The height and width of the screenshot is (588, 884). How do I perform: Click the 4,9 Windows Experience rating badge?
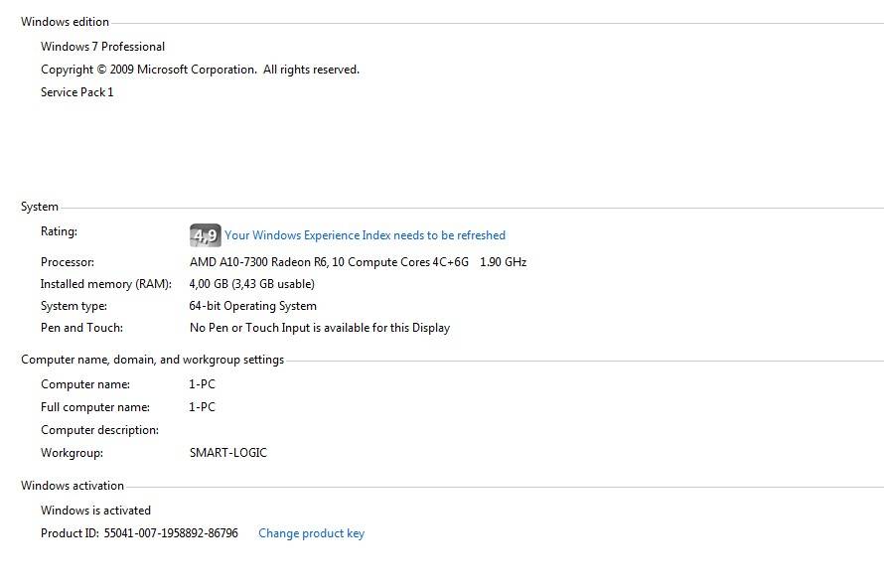point(204,235)
